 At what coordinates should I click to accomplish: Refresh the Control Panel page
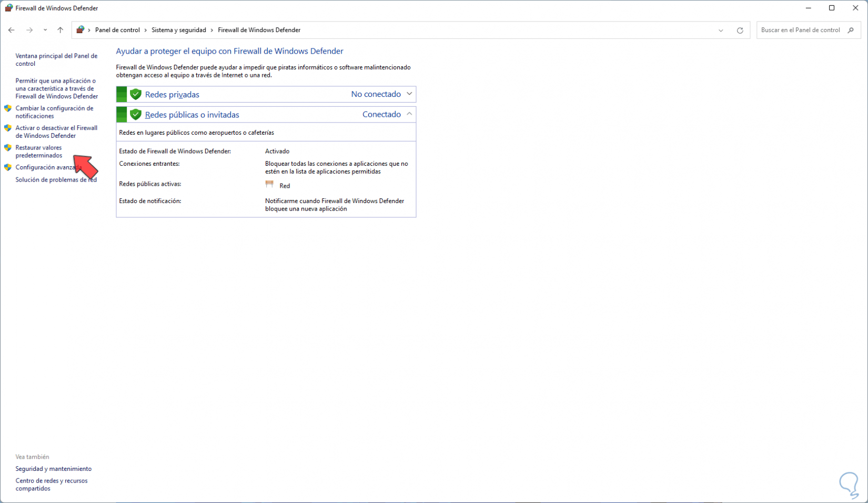tap(740, 31)
